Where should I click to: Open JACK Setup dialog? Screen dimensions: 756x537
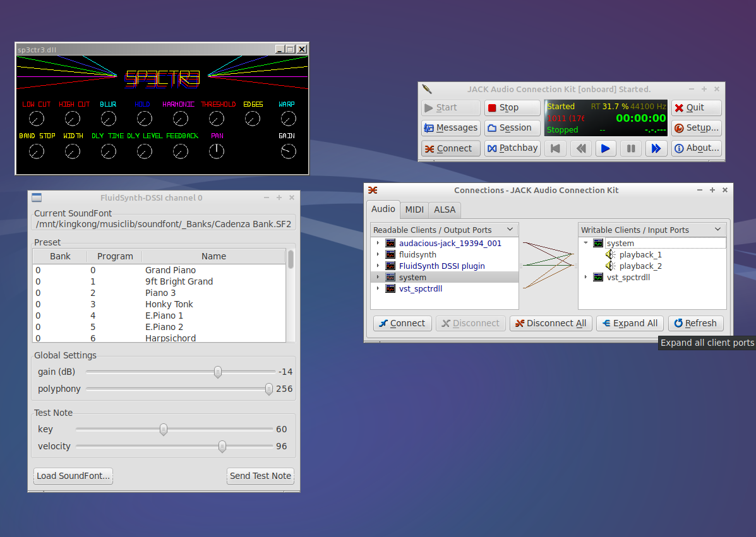click(696, 127)
